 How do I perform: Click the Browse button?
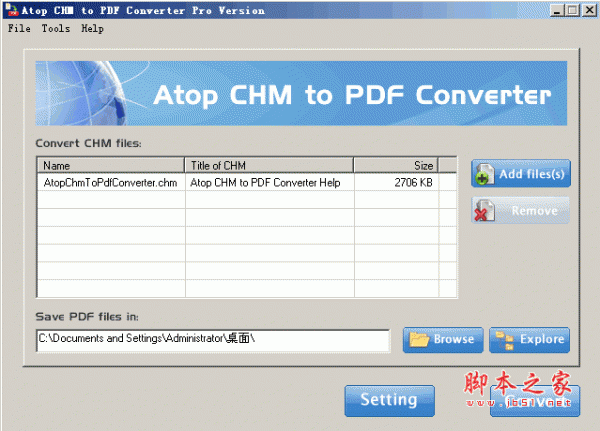click(x=443, y=340)
